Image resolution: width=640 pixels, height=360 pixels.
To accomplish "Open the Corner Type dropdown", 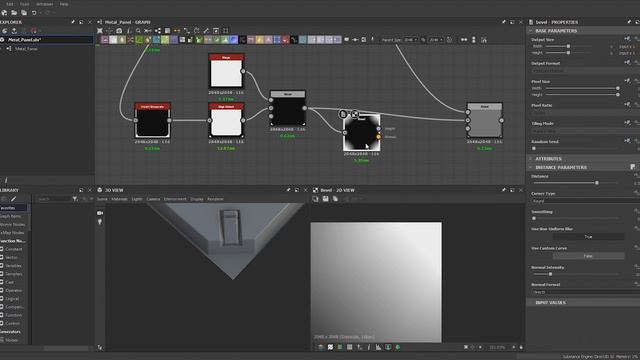I will point(586,201).
